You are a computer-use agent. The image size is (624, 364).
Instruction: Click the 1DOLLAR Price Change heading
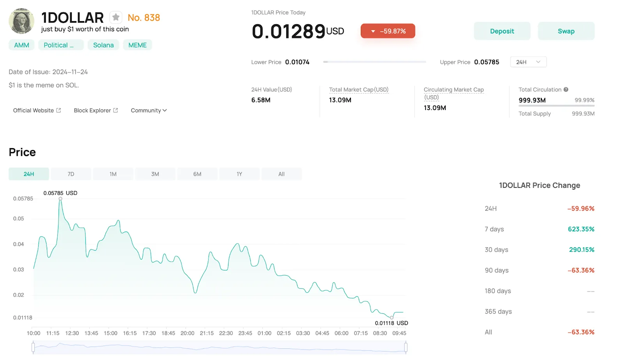(x=540, y=186)
